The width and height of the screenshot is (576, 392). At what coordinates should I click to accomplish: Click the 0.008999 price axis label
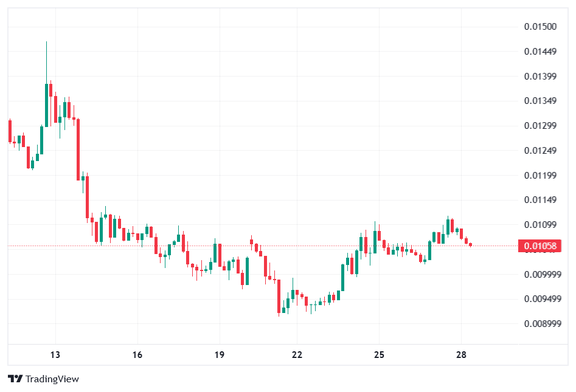coord(543,323)
